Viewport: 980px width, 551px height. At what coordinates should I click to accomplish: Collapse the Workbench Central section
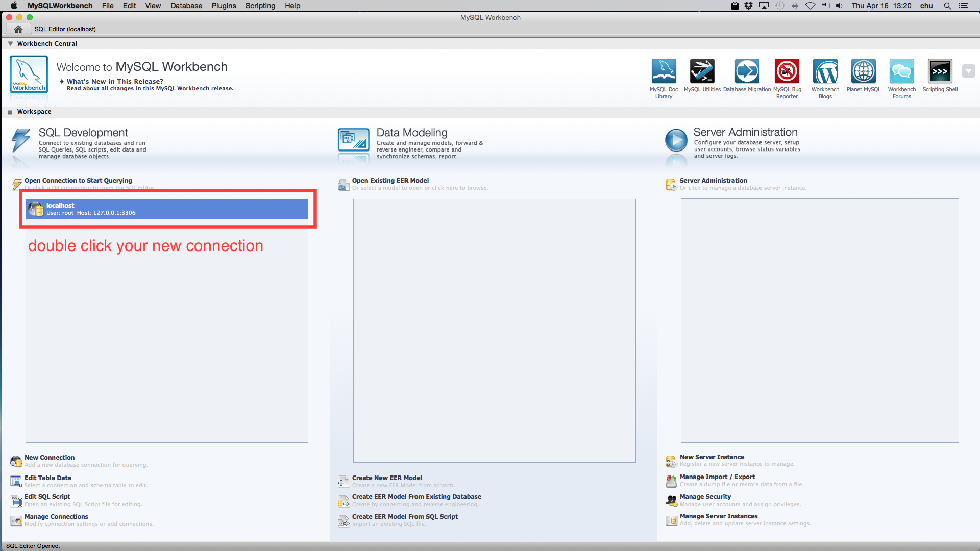[10, 43]
